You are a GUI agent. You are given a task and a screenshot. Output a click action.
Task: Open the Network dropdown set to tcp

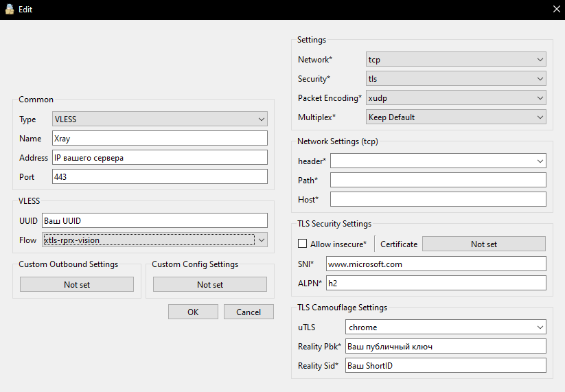[x=456, y=60]
